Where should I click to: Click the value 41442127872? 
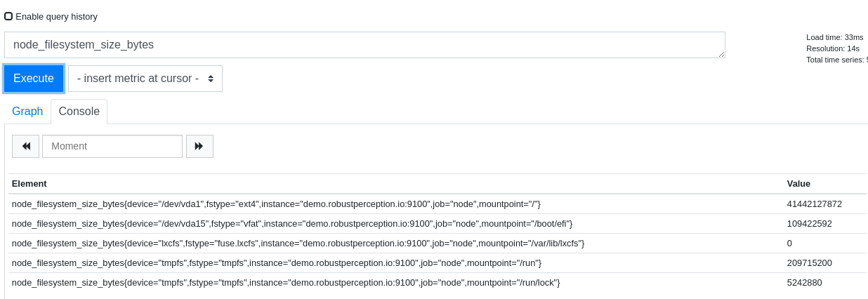coord(815,204)
